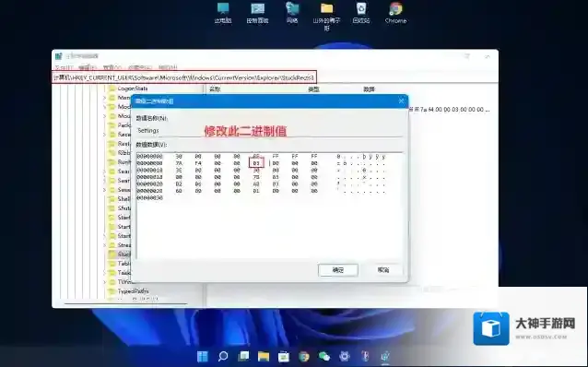Expand the Sens… key in the tree

pyautogui.click(x=105, y=190)
